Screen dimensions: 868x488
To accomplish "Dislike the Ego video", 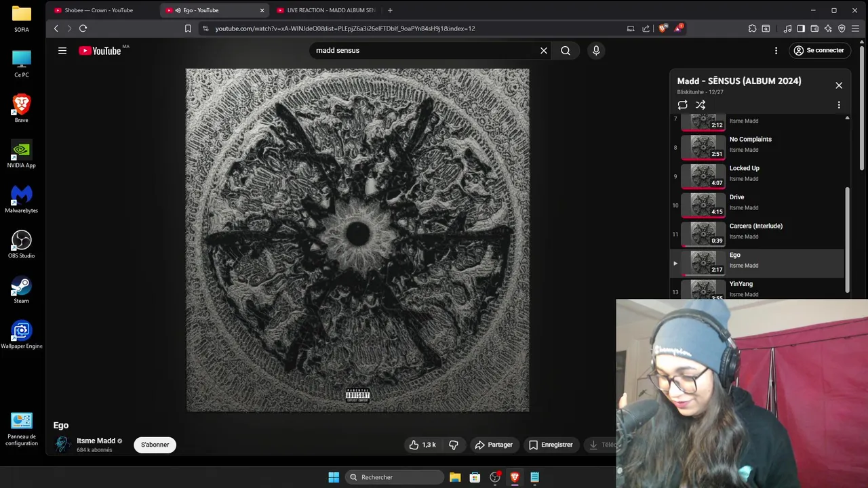I will click(454, 445).
